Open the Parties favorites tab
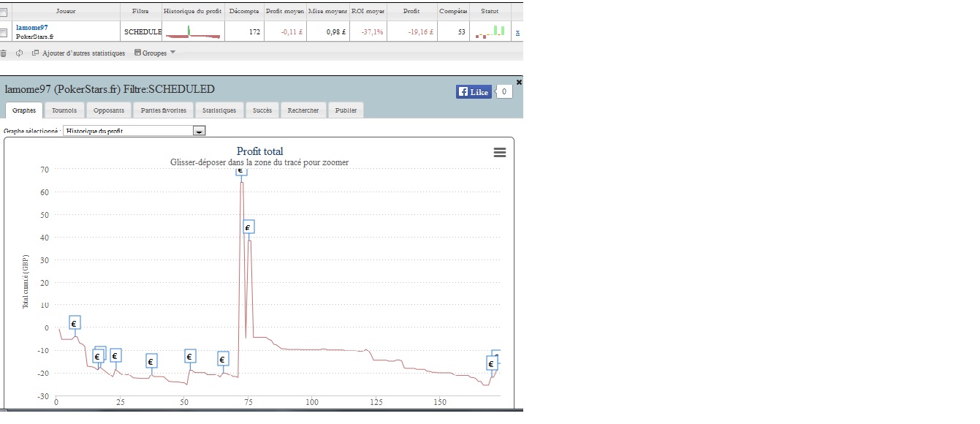Viewport: 980px width, 424px height. pos(164,110)
